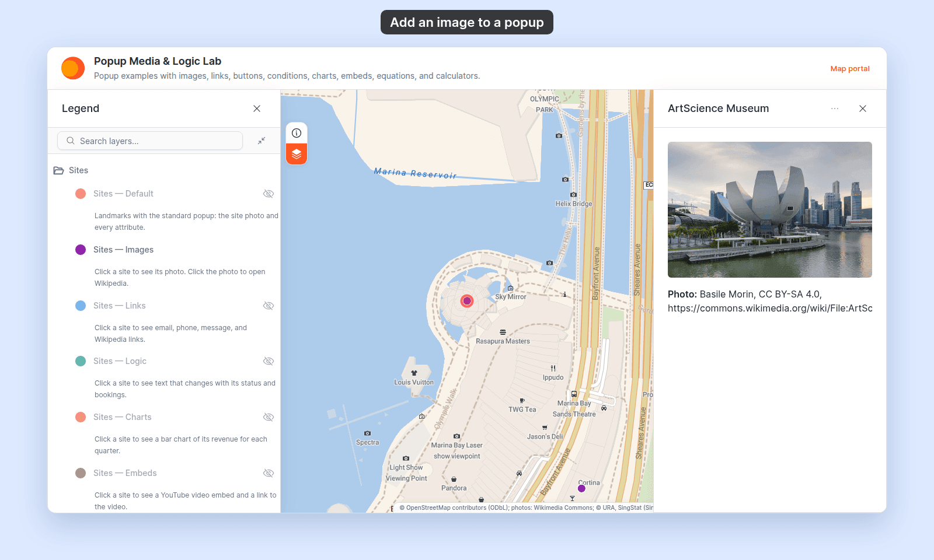The width and height of the screenshot is (934, 560).
Task: Click the Spectra camera icon on map
Action: 367,433
